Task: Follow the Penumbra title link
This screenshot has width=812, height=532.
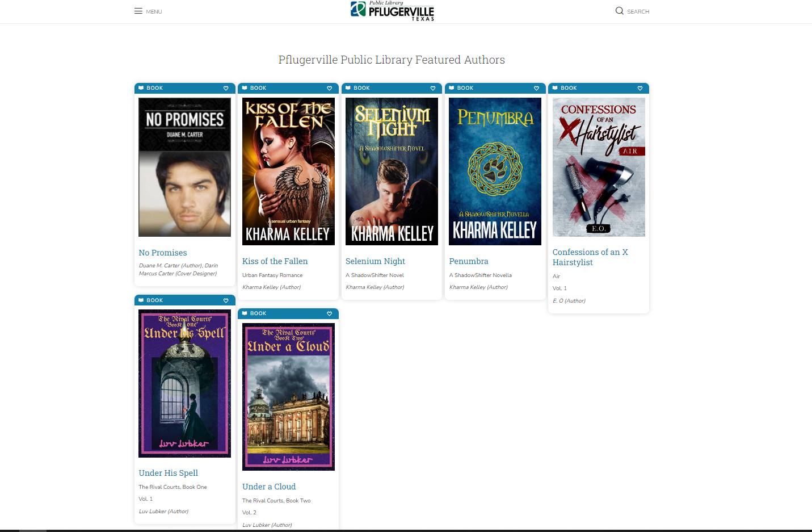Action: (x=469, y=261)
